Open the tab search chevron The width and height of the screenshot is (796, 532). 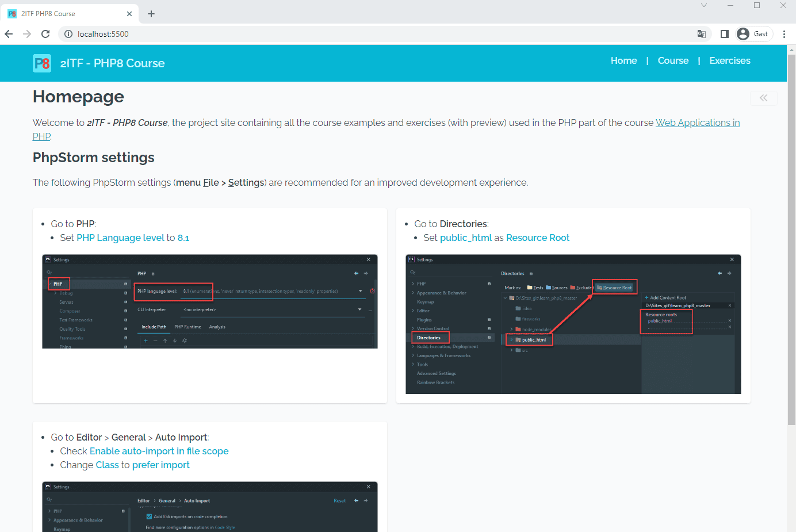703,5
